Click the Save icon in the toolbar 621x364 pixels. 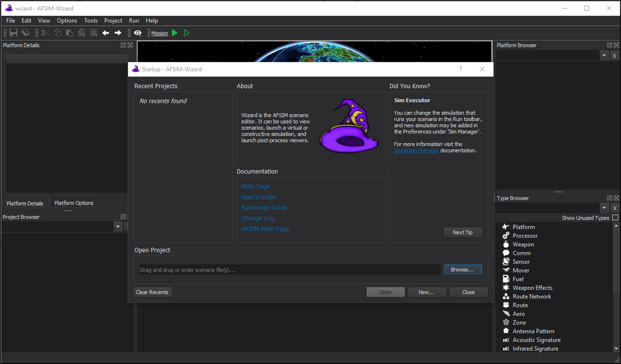(13, 33)
